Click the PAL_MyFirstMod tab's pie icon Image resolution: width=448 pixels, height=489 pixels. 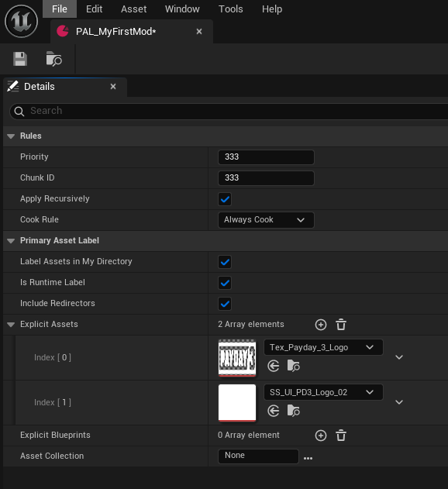(63, 31)
